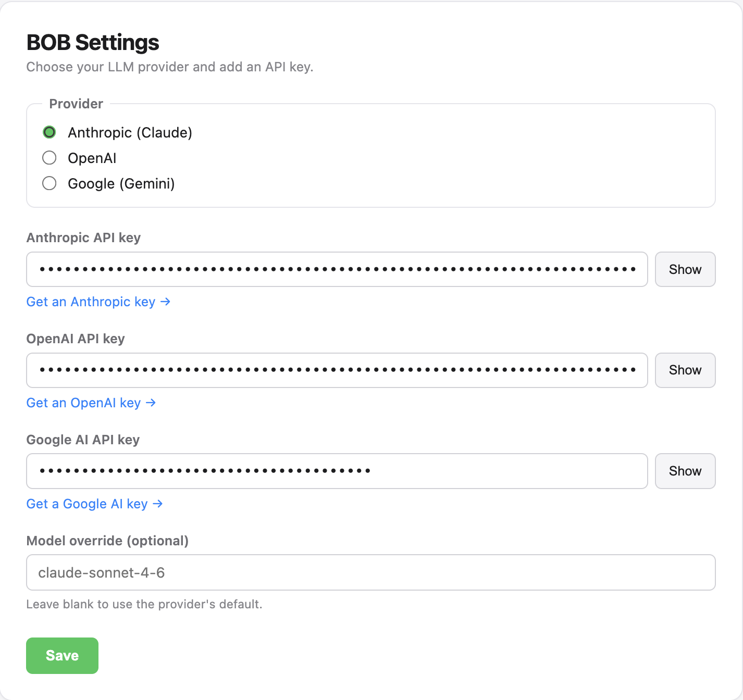
Task: Follow the Get an OpenAI key link
Action: click(91, 403)
